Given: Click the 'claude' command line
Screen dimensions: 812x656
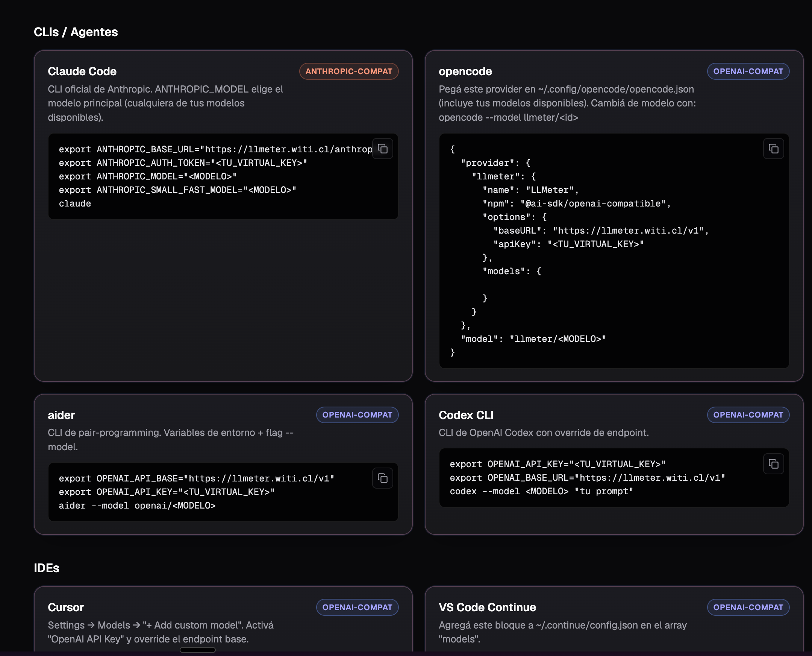Looking at the screenshot, I should click(x=75, y=203).
